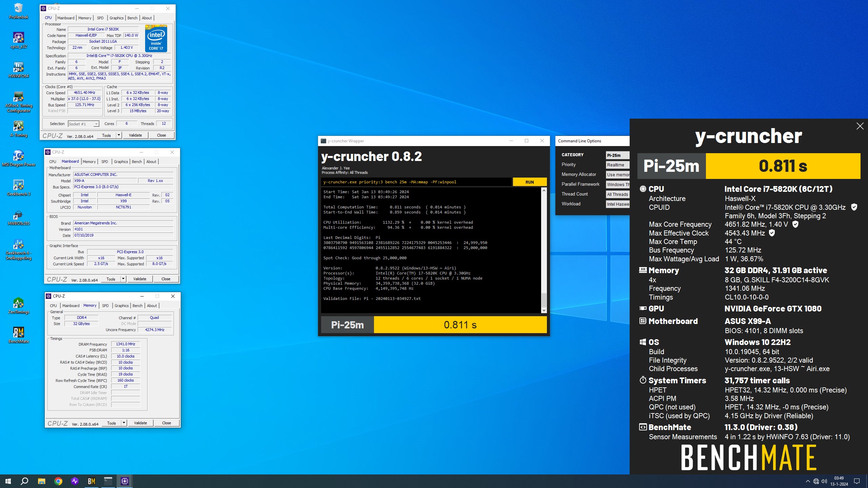Open the Windows Start menu
Screen dimensions: 868x488
tap(8, 481)
